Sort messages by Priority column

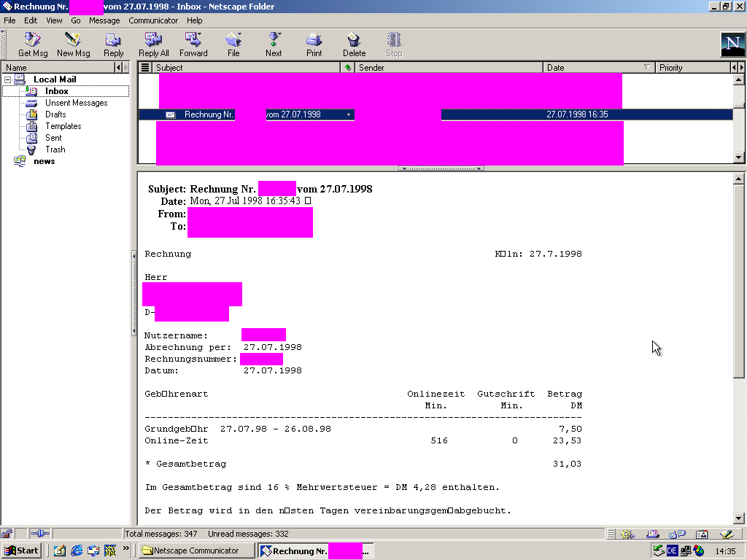(x=693, y=68)
